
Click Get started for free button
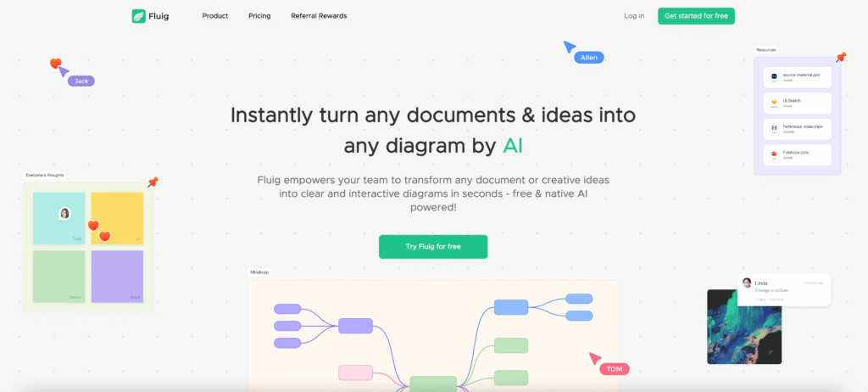(696, 16)
